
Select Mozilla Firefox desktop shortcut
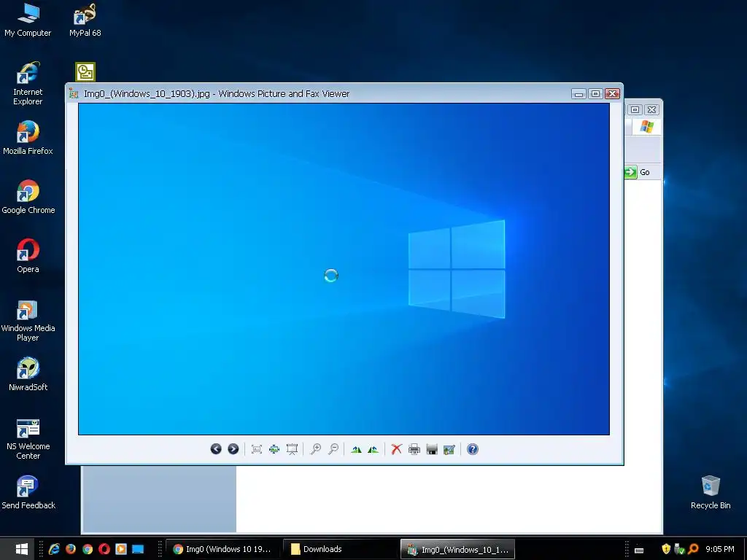coord(28,138)
